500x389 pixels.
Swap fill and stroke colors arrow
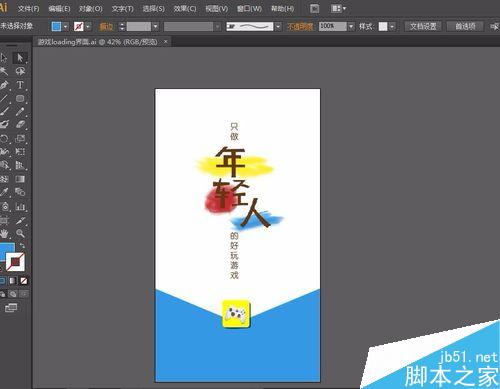click(22, 246)
